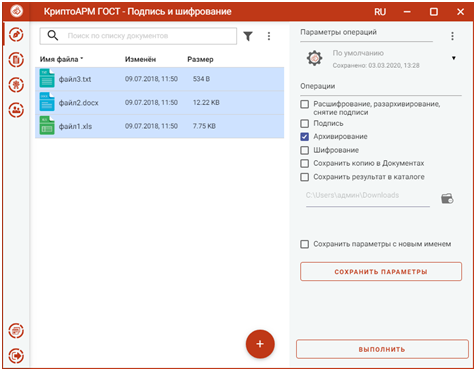Open the event log sidebar icon
Image resolution: width=476 pixels, height=371 pixels.
[16, 331]
